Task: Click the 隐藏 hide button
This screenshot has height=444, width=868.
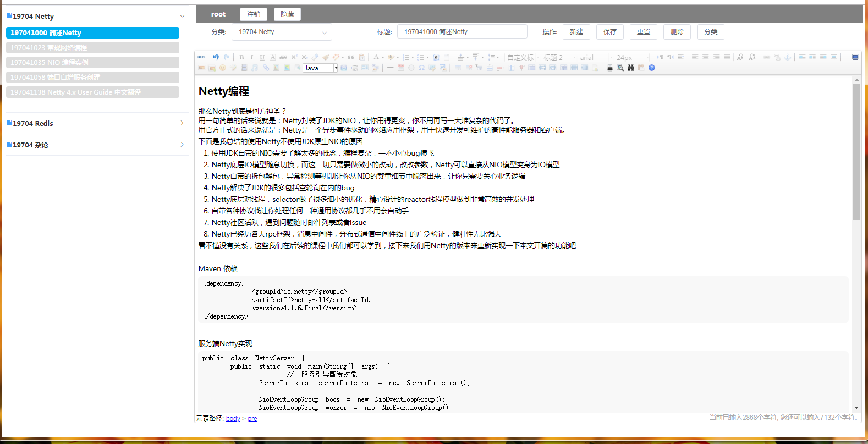Action: 287,14
